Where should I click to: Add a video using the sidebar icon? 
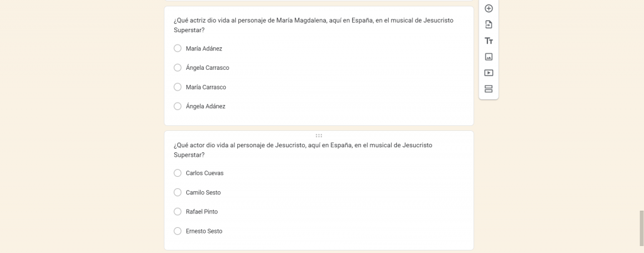489,72
